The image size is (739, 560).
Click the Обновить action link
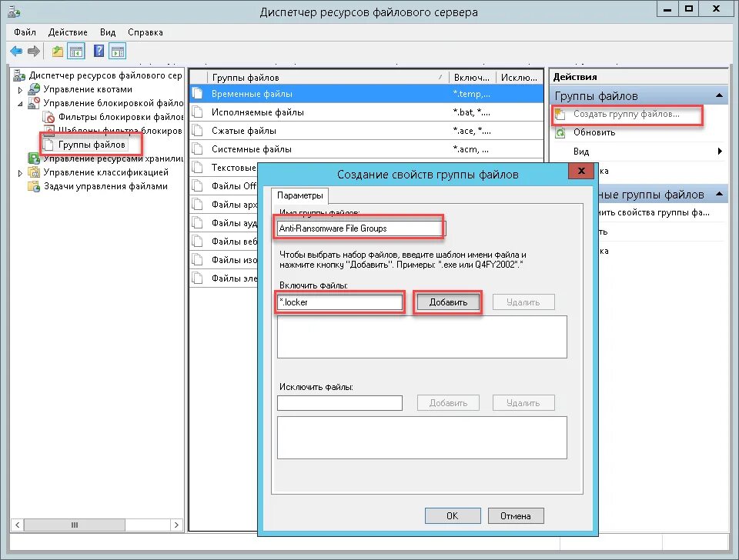point(594,132)
